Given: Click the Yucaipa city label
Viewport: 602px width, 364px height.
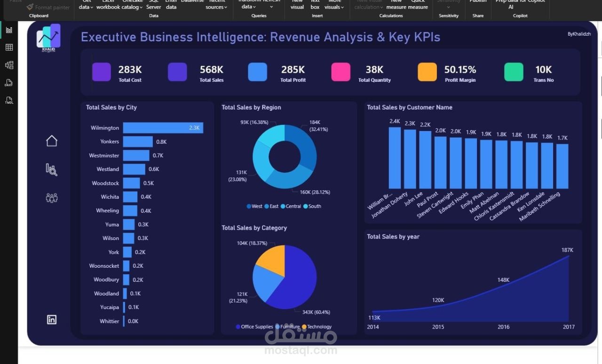Looking at the screenshot, I should [x=110, y=307].
